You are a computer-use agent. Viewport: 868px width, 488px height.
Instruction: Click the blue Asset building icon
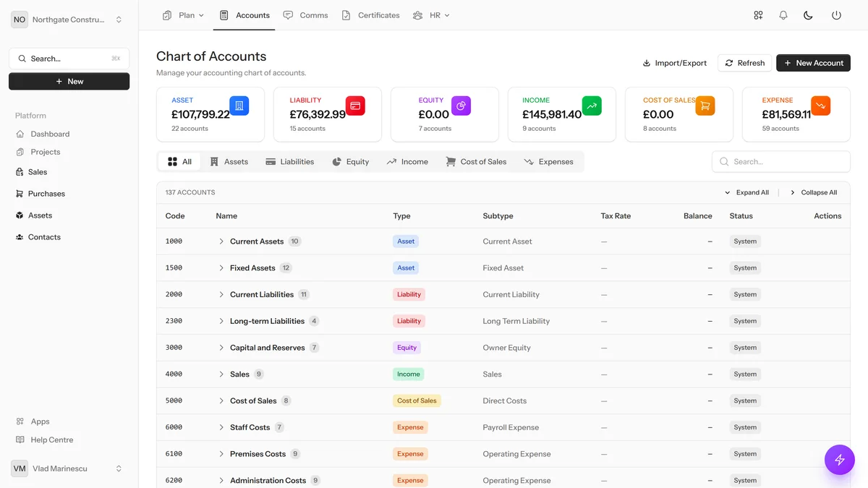point(239,106)
